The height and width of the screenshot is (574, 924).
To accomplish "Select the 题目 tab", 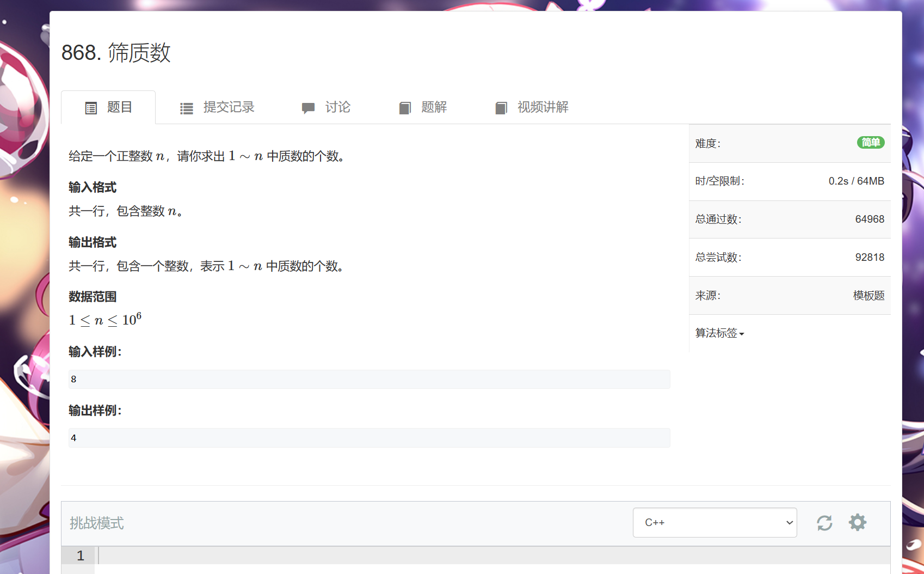I will click(119, 107).
